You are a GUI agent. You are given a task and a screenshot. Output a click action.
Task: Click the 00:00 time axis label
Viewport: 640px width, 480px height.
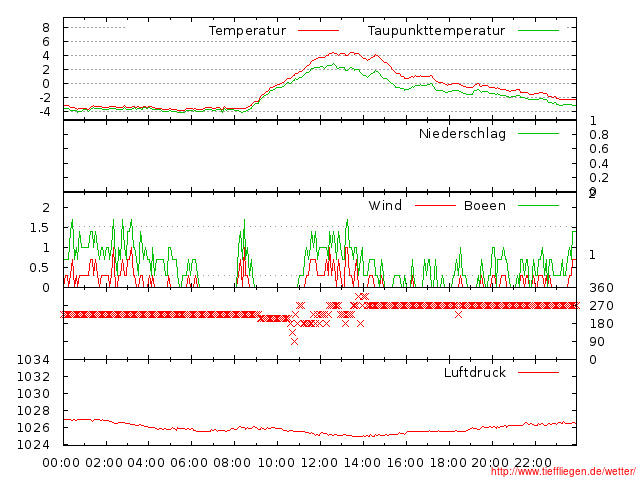point(61,463)
